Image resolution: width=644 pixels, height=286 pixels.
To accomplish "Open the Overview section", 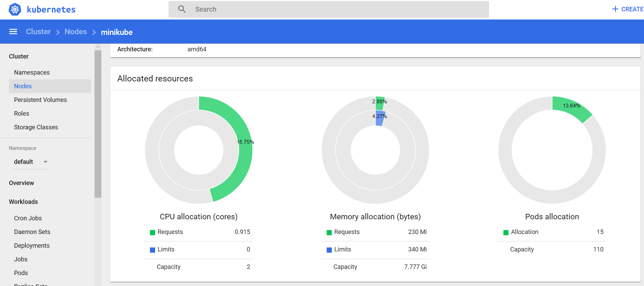I will point(22,183).
